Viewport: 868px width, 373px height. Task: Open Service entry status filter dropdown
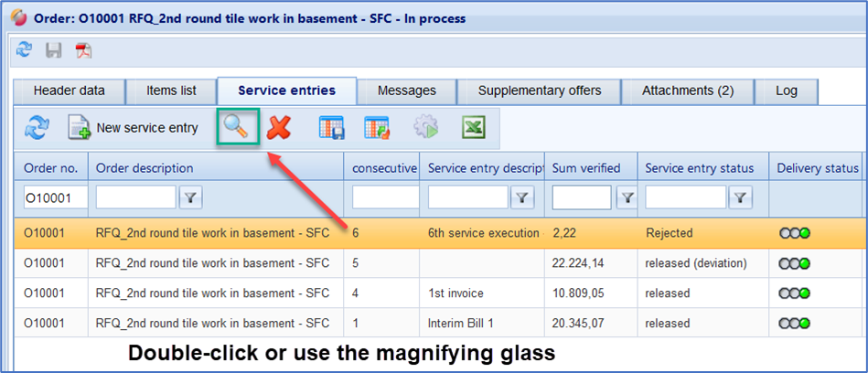click(739, 197)
